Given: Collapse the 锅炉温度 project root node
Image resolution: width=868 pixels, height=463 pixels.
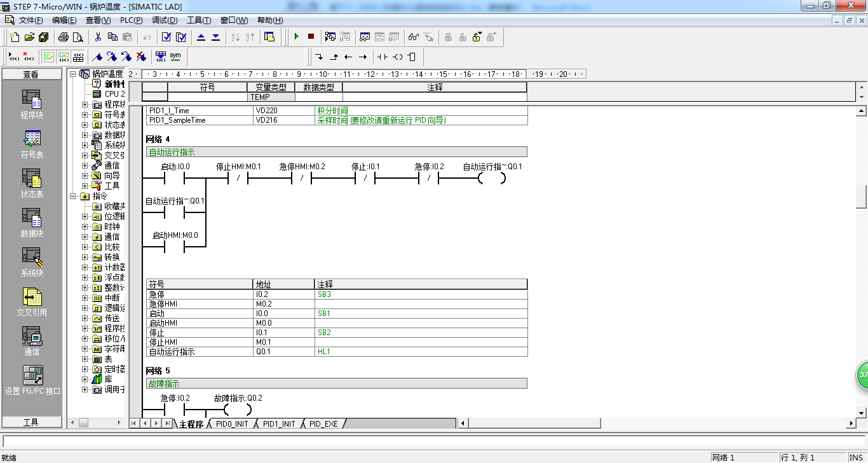Looking at the screenshot, I should coord(73,74).
